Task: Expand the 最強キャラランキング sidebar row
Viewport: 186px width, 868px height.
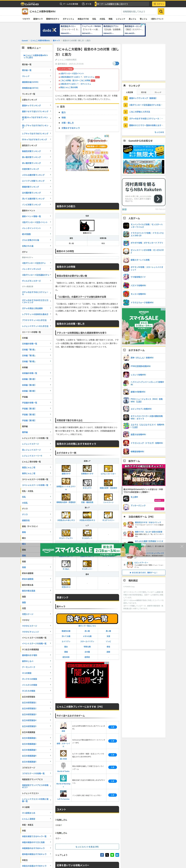Action: [x=37, y=105]
